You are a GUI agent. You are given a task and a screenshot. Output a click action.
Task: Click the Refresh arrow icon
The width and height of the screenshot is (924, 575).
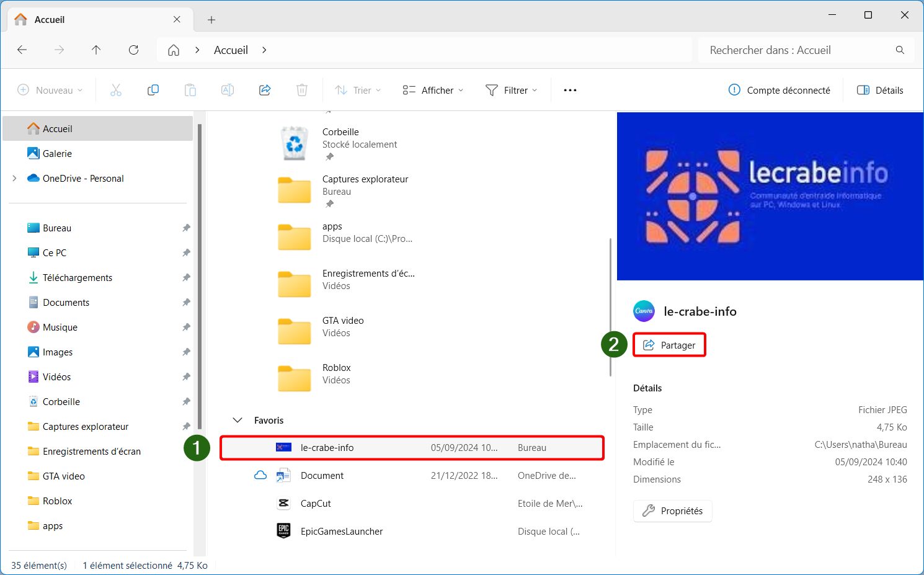tap(133, 50)
